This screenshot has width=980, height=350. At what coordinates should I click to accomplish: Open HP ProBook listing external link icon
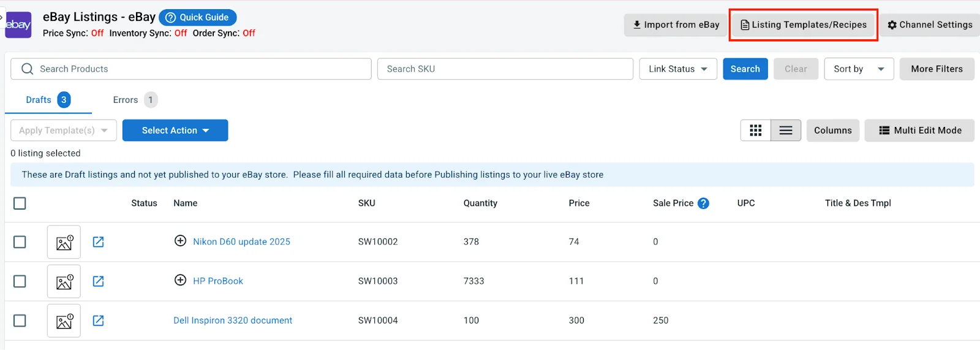98,281
